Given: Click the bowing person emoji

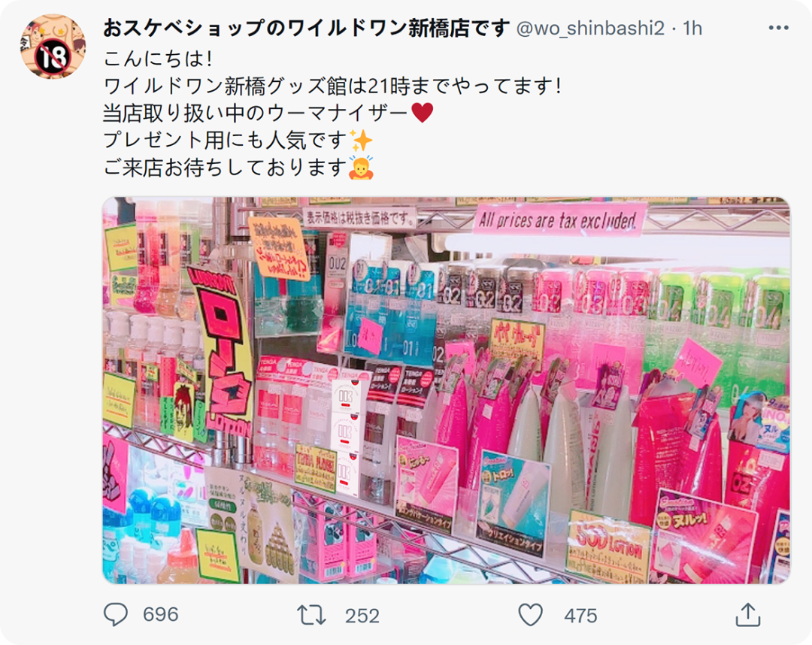Looking at the screenshot, I should [361, 167].
